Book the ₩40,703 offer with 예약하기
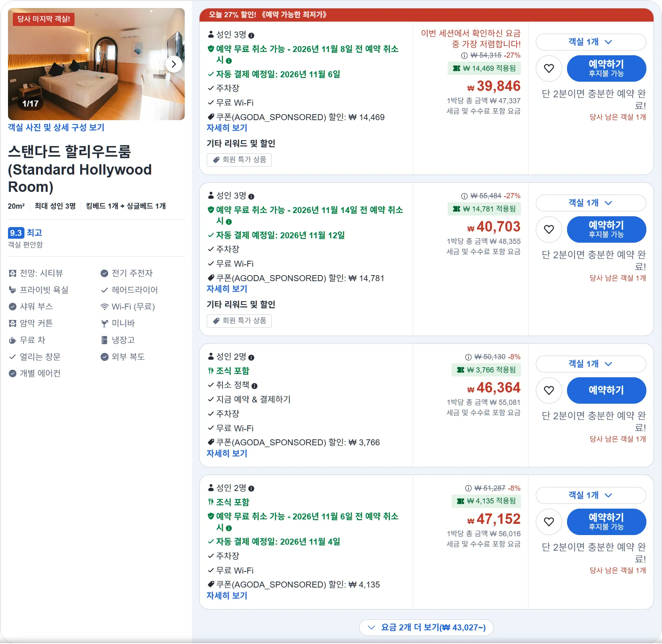This screenshot has height=644, width=662. [606, 229]
